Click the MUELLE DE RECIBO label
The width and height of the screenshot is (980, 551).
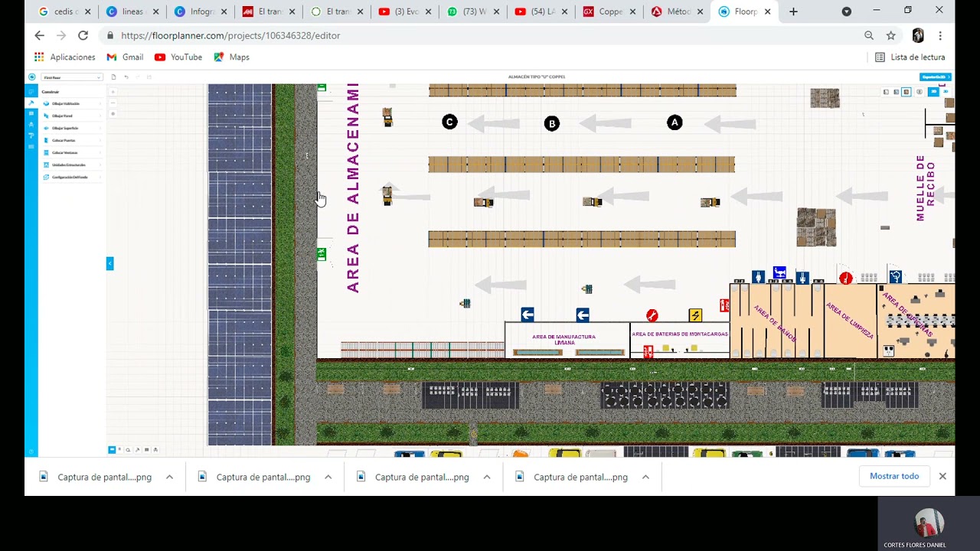[x=925, y=188]
